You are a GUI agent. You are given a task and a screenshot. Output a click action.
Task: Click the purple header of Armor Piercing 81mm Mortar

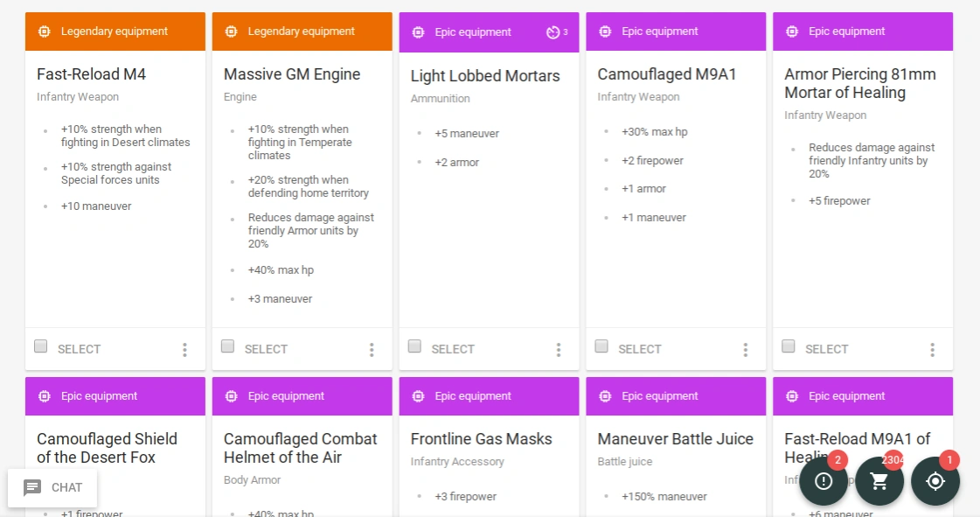(x=862, y=31)
